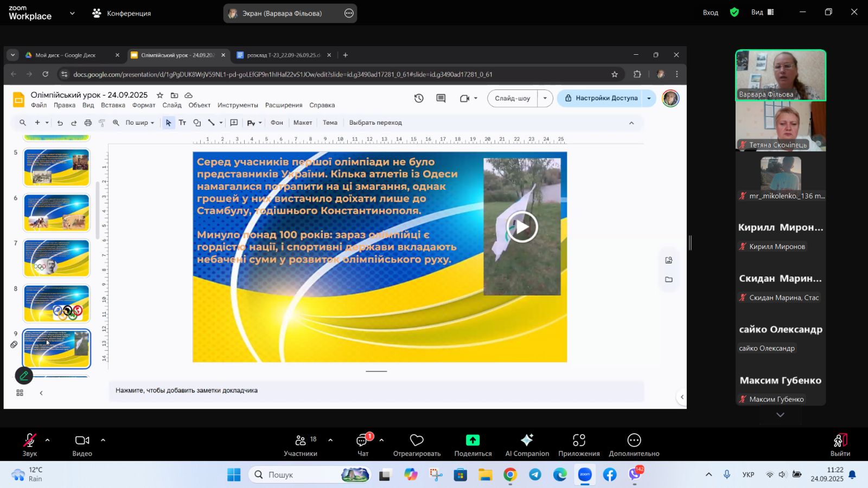Screen dimensions: 868x488
Task: Click the version history clock icon
Action: (x=419, y=98)
